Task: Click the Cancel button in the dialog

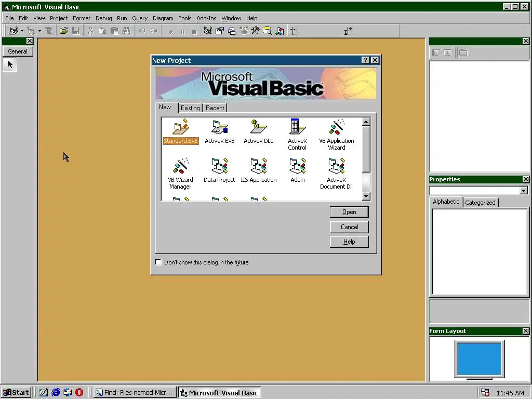Action: point(349,227)
